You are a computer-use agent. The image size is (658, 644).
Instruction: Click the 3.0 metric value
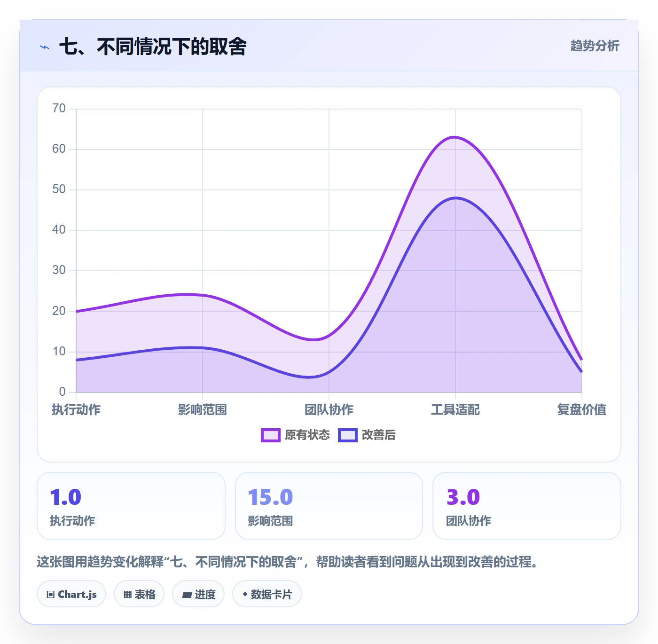pyautogui.click(x=463, y=497)
